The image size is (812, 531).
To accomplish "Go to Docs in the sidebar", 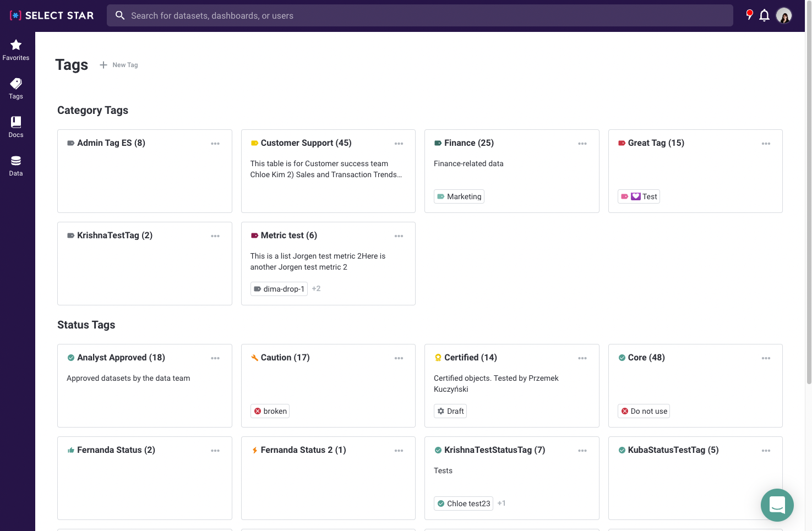I will pyautogui.click(x=16, y=127).
